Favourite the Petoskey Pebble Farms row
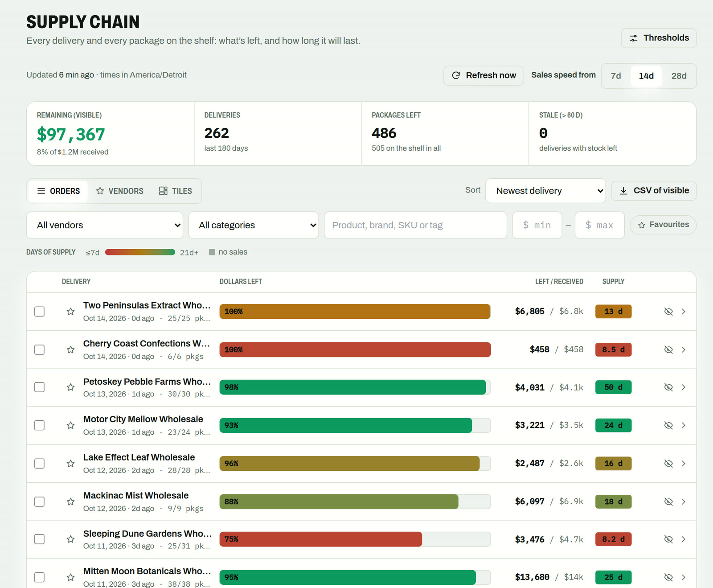Image resolution: width=713 pixels, height=588 pixels. (70, 387)
